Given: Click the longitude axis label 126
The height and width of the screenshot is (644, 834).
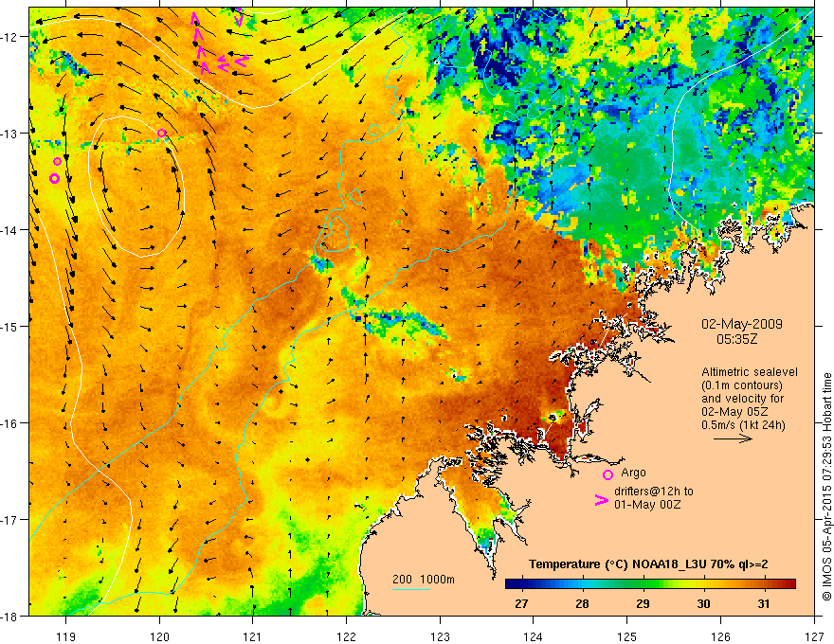Looking at the screenshot, I should coord(720,636).
